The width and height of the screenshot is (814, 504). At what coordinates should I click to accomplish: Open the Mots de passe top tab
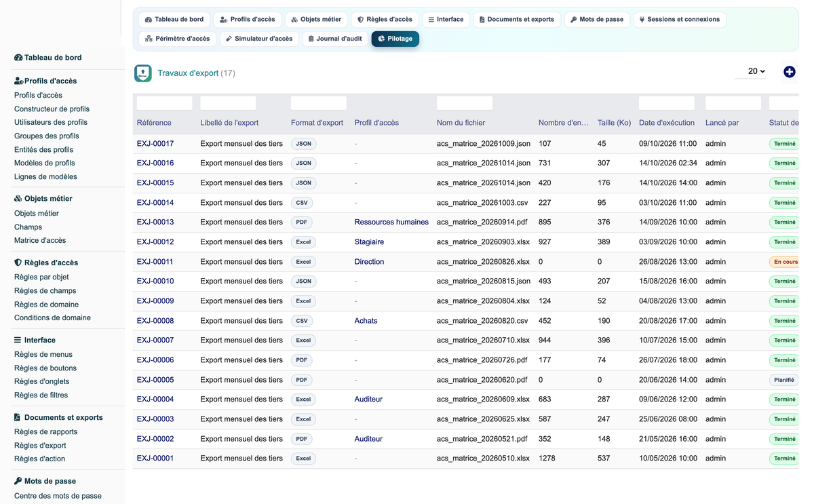point(597,20)
